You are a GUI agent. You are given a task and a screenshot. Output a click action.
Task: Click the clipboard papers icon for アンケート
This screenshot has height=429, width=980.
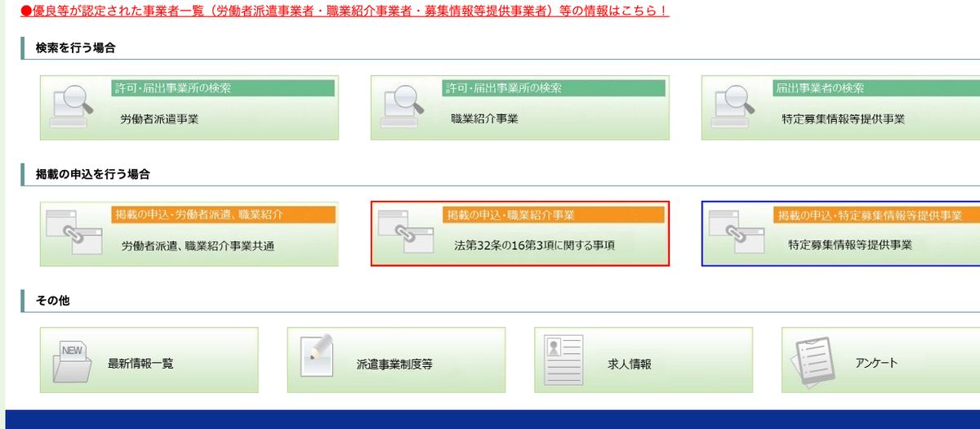pos(813,361)
